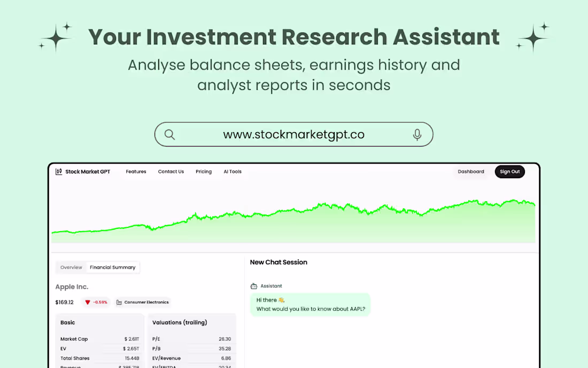
Task: Click the www.stockmarketgpt.co address field
Action: (x=294, y=134)
